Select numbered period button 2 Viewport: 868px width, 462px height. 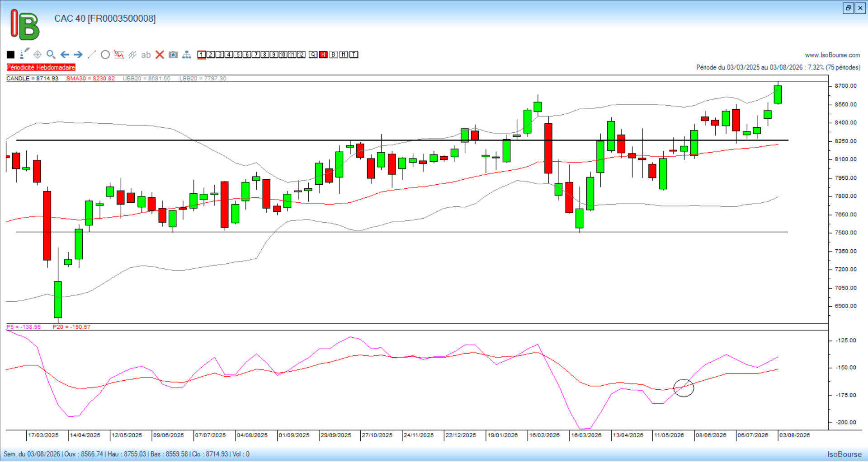[x=211, y=55]
